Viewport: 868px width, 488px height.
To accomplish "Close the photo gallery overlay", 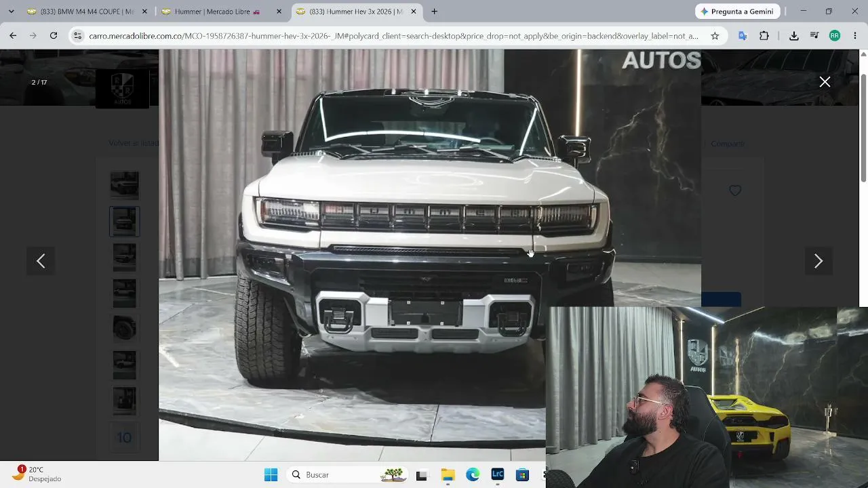I will 825,82.
